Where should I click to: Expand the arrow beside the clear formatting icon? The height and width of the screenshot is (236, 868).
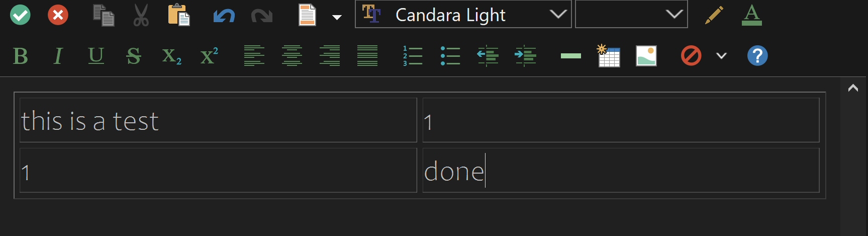[x=721, y=56]
